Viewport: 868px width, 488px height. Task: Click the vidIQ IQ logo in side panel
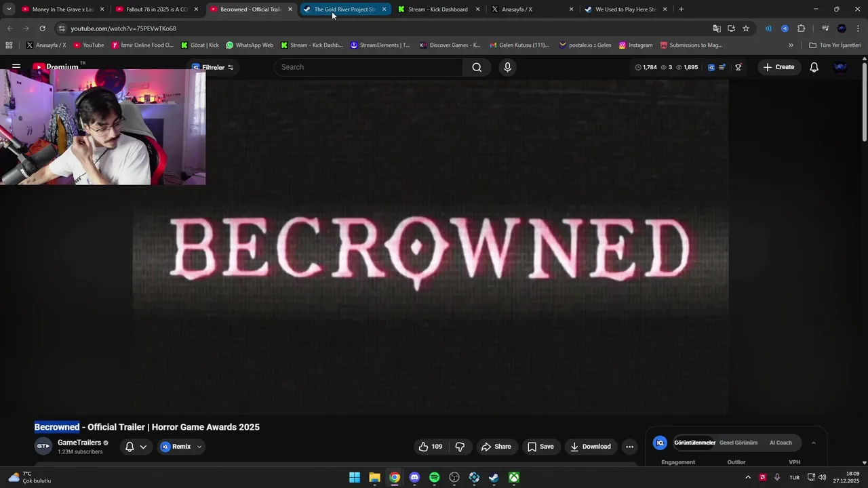660,443
